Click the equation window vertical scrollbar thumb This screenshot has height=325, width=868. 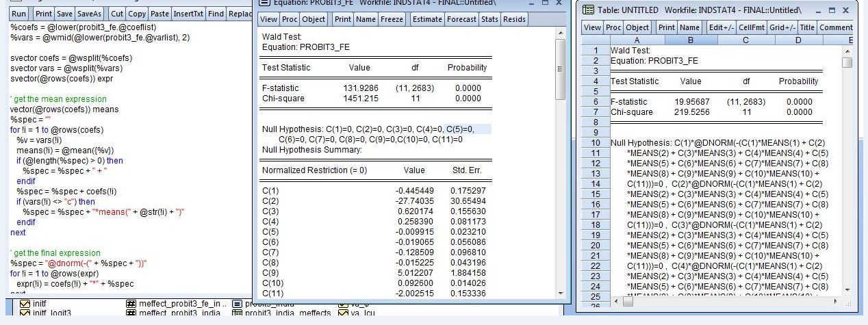coord(561,69)
